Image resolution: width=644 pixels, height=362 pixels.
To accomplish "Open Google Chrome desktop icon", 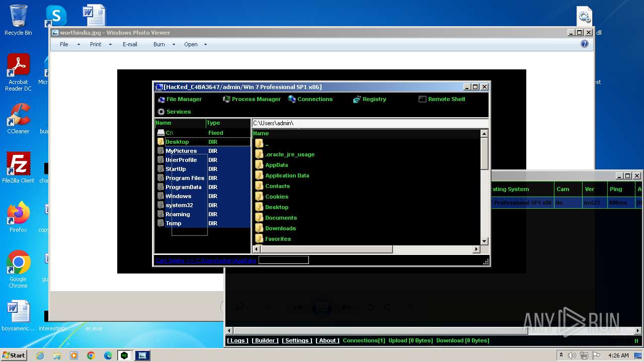I will click(18, 269).
